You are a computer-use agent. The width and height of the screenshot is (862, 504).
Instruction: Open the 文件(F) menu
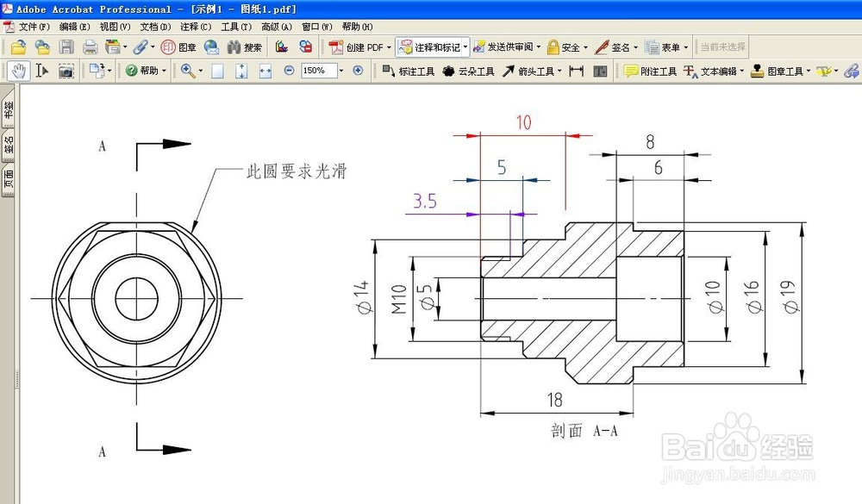pos(34,27)
